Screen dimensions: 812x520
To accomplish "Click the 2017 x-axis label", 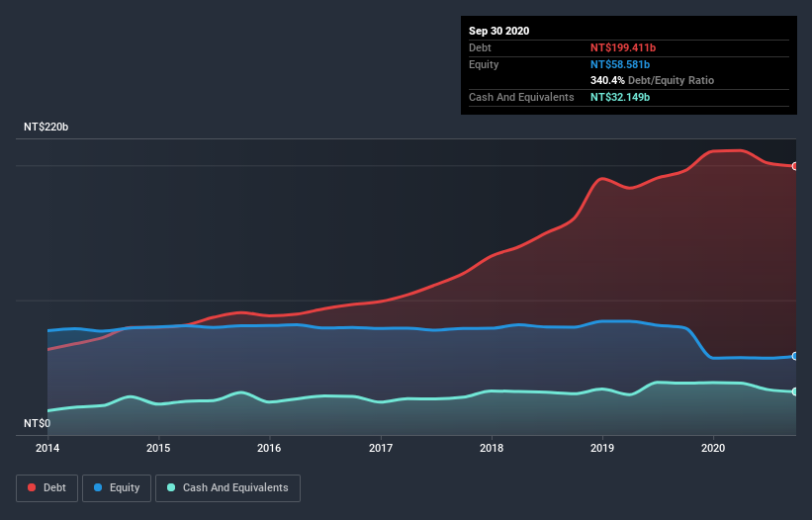I will pyautogui.click(x=381, y=448).
